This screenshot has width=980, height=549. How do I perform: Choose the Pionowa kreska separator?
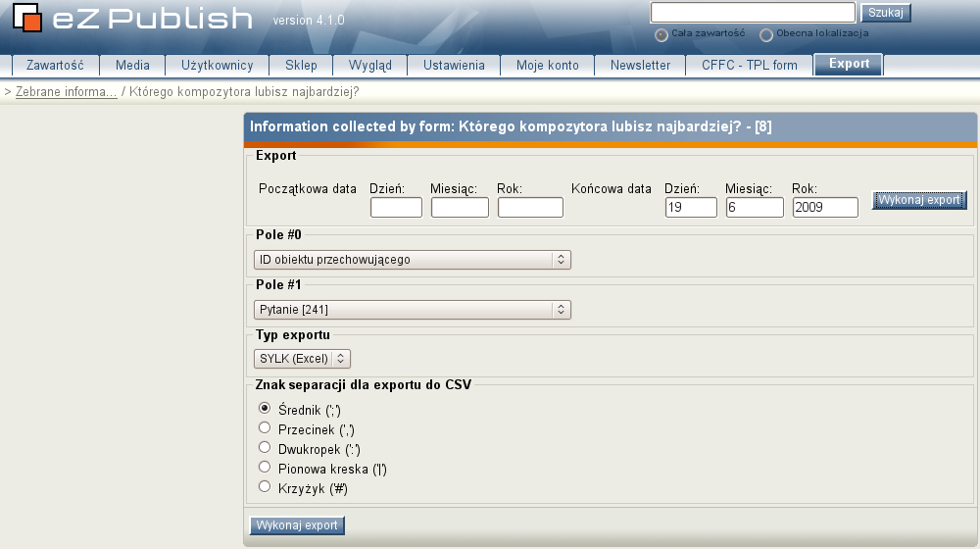[x=264, y=467]
